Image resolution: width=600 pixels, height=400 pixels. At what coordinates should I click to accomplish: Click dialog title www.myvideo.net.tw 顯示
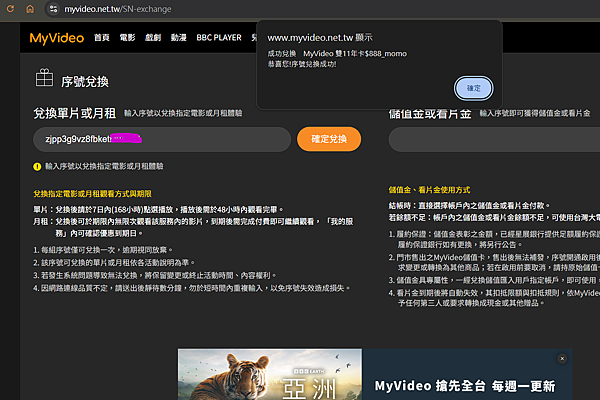[x=320, y=38]
